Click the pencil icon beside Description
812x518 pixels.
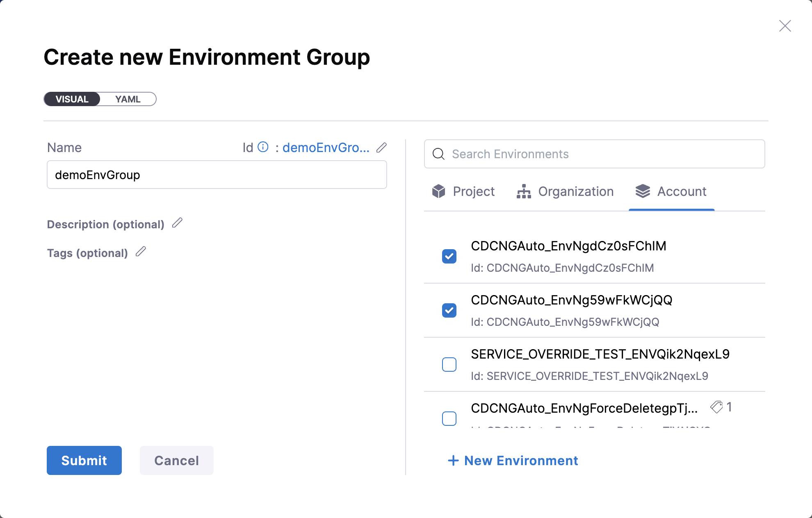click(178, 223)
